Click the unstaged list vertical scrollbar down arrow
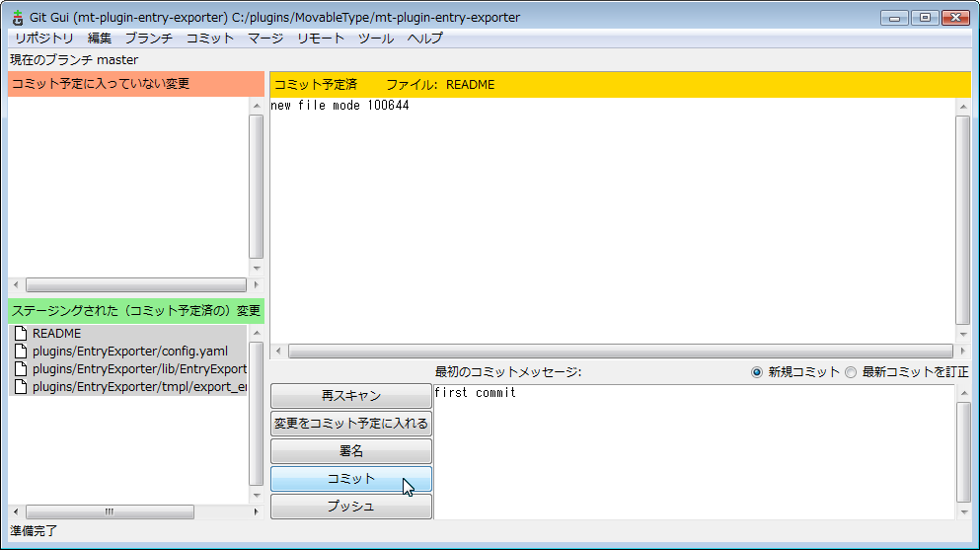Screen dimensions: 980x550 pos(257,269)
